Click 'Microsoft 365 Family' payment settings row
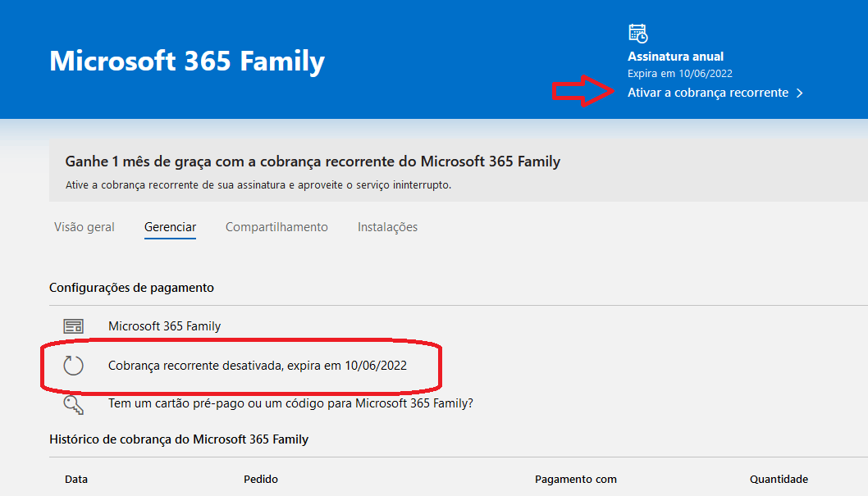 tap(164, 326)
